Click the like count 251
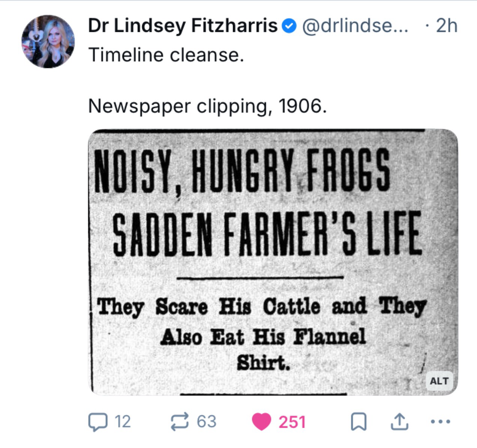Viewport: 477px width, 448px height. pyautogui.click(x=292, y=421)
